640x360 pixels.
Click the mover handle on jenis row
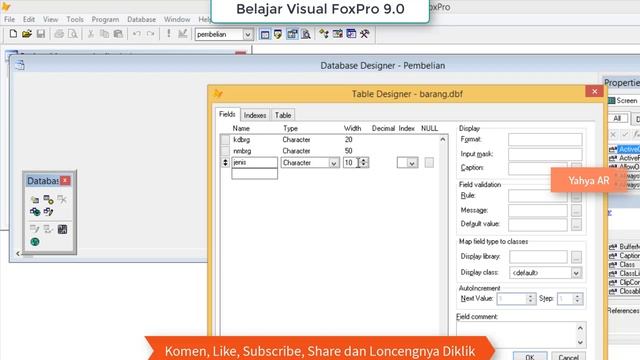[225, 162]
